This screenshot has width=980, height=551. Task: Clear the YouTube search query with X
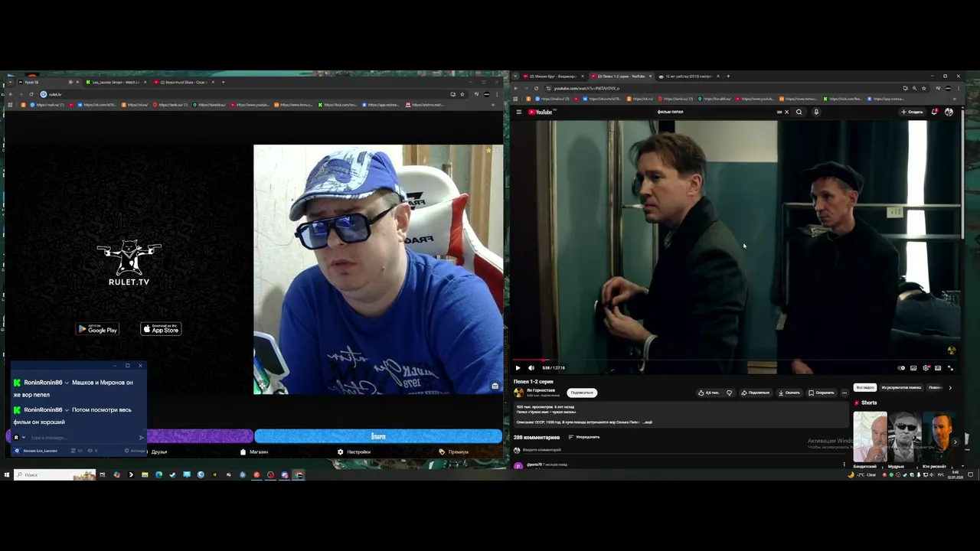click(786, 112)
